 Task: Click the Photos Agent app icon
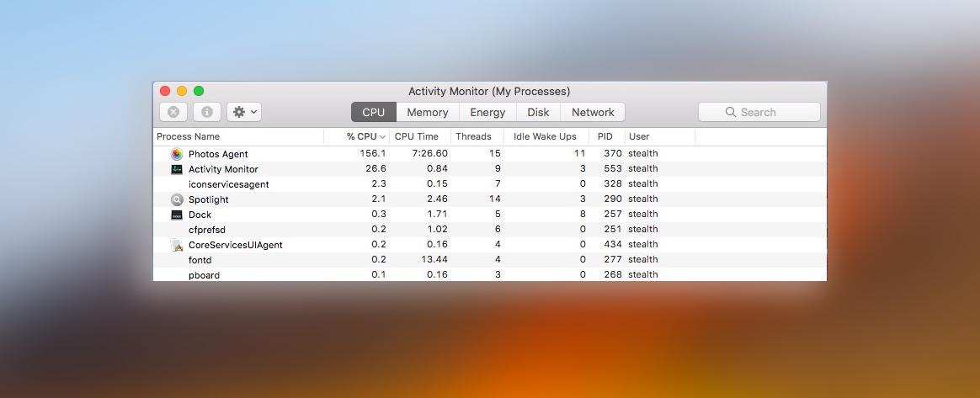point(176,154)
